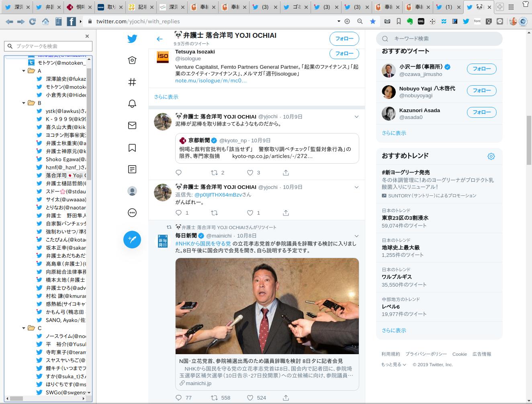The image size is (532, 404).
Task: Follow Kazunori Asada
Action: point(481,112)
